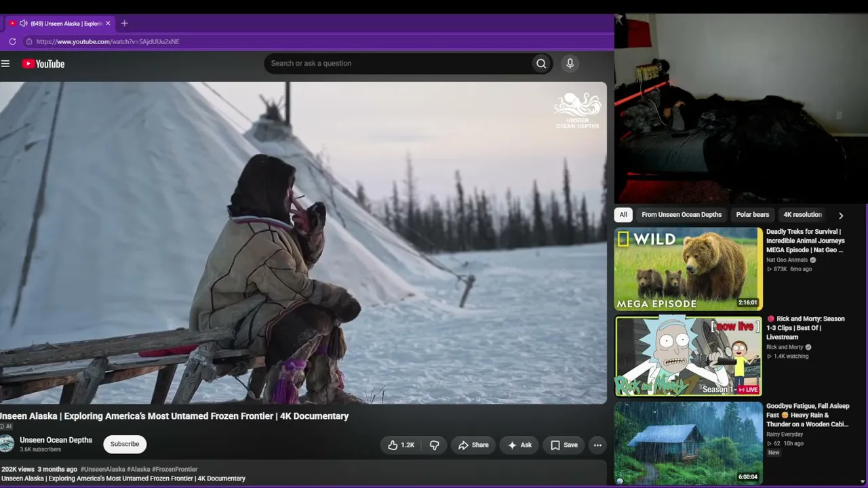Viewport: 868px width, 488px height.
Task: Open the Ask AI button
Action: click(519, 445)
